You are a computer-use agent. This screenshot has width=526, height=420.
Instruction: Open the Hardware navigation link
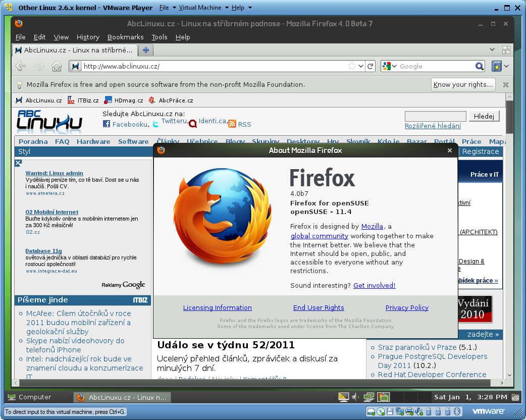(93, 141)
